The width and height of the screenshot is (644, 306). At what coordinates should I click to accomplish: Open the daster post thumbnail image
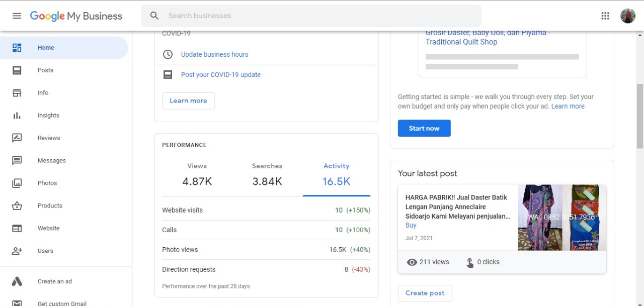click(562, 218)
